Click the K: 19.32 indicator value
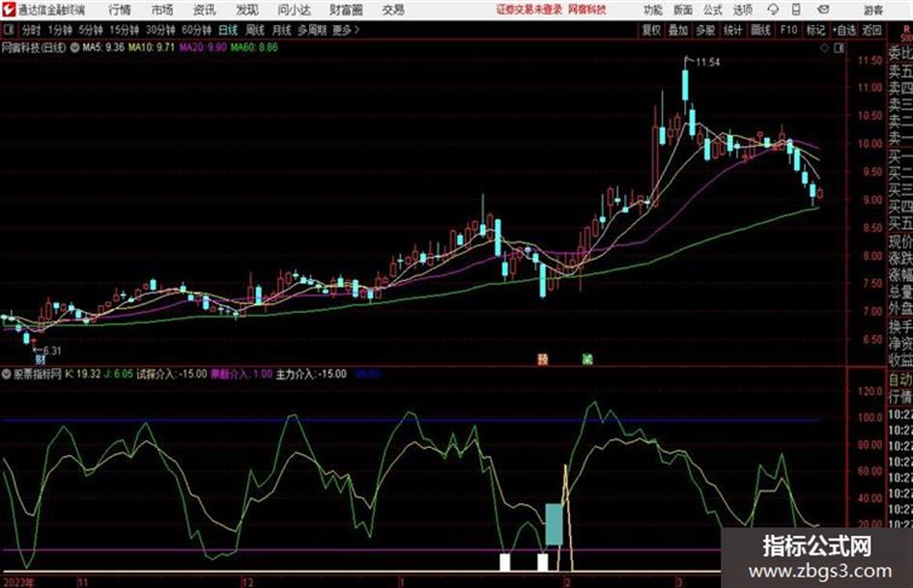Screen dimensions: 913x588 point(83,374)
